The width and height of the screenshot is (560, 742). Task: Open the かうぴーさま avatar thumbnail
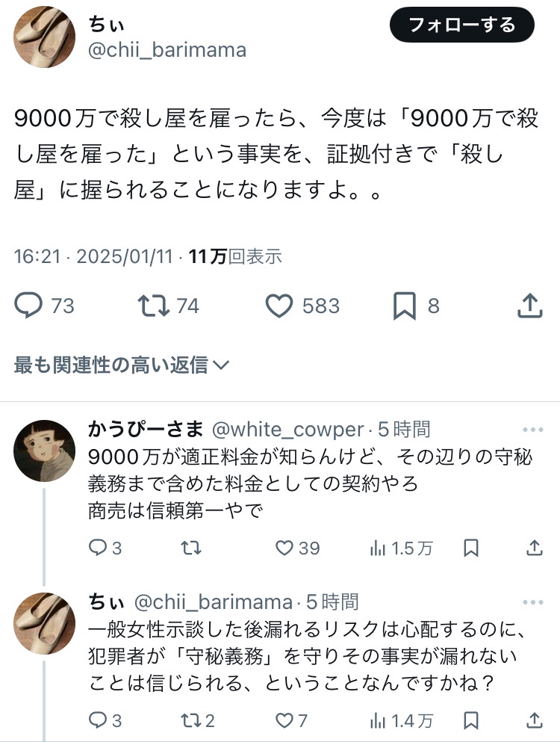click(x=45, y=451)
